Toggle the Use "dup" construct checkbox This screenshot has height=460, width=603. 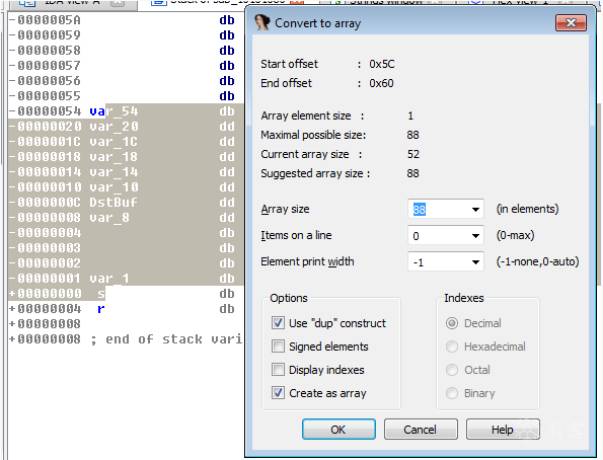pos(278,323)
